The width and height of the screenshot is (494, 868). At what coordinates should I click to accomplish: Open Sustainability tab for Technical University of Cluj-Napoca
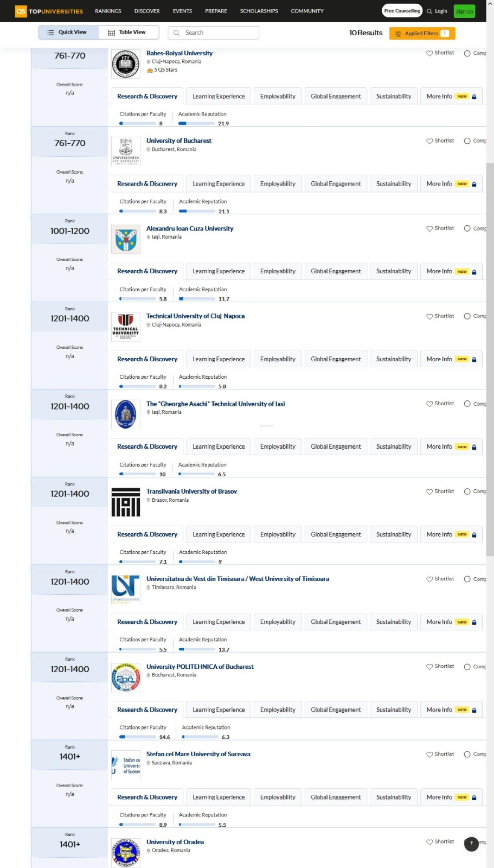click(394, 359)
